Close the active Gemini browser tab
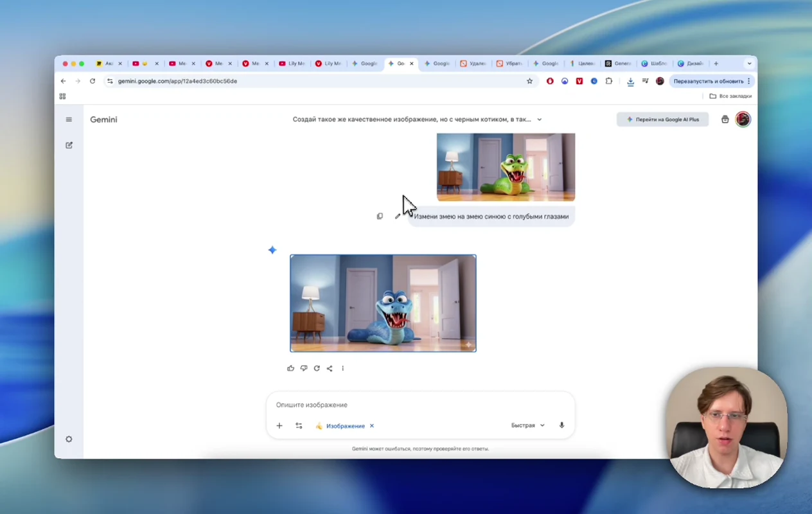The width and height of the screenshot is (812, 514). pyautogui.click(x=412, y=64)
